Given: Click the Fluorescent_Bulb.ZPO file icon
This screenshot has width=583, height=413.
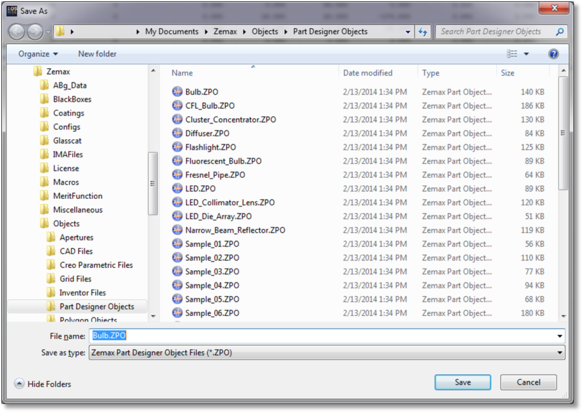Looking at the screenshot, I should pos(177,161).
